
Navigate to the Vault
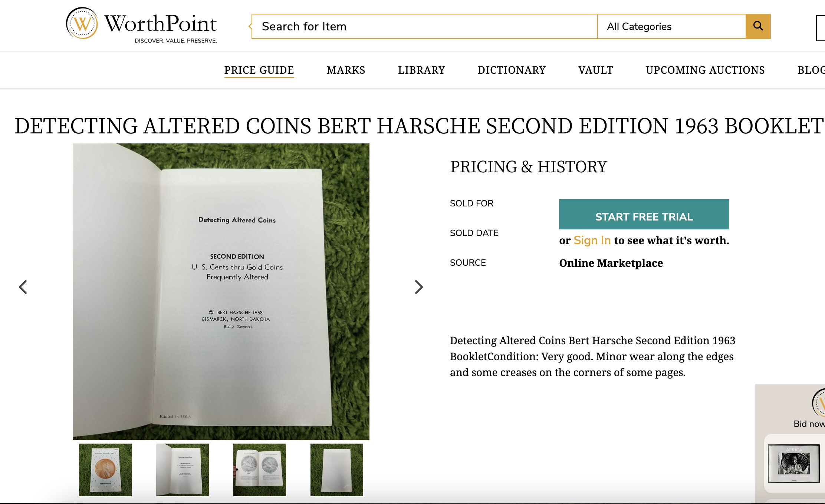(595, 70)
